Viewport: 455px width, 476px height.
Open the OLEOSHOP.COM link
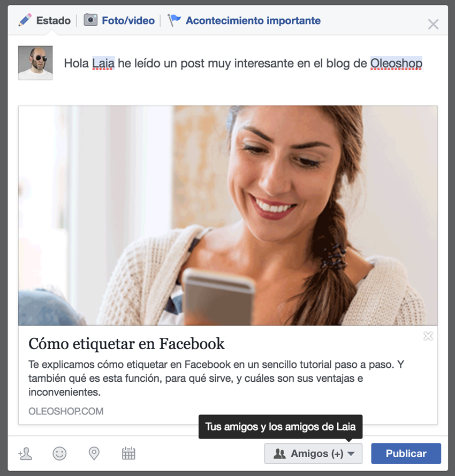(66, 411)
